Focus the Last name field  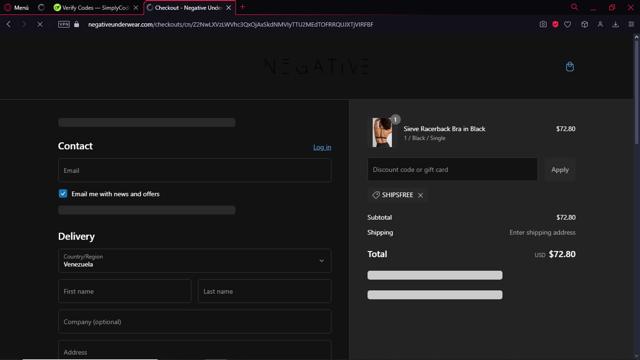tap(264, 291)
